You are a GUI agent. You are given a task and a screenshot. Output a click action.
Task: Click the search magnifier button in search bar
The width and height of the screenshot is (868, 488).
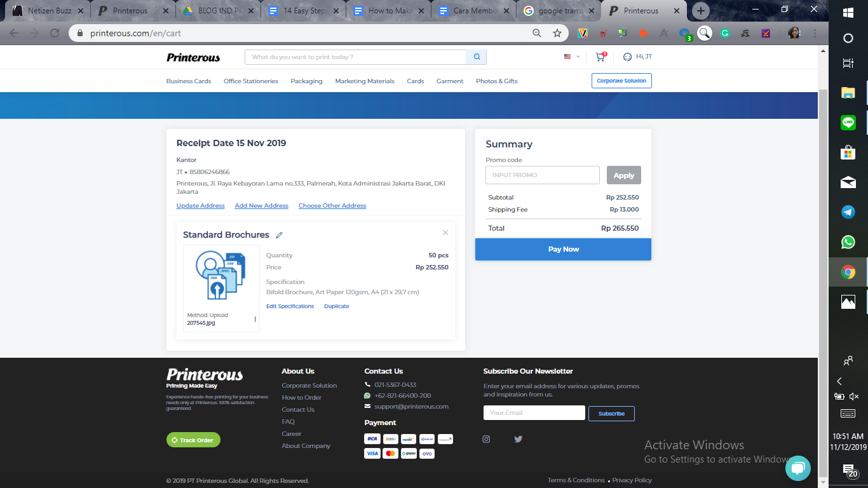coord(477,57)
